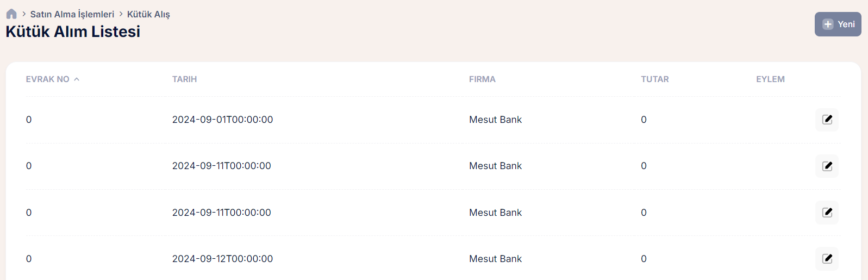Select the Kütük Alış breadcrumb
Image resolution: width=868 pixels, height=280 pixels.
point(148,14)
